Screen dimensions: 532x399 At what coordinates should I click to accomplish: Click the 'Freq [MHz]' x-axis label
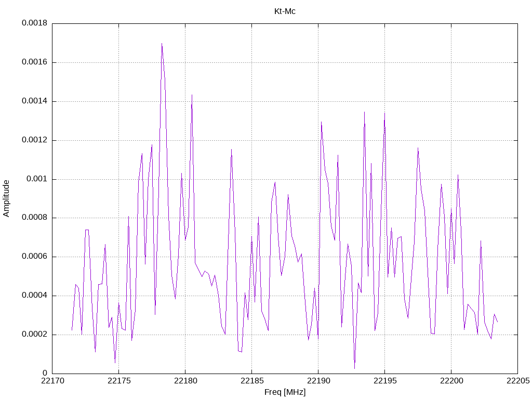[x=285, y=392]
